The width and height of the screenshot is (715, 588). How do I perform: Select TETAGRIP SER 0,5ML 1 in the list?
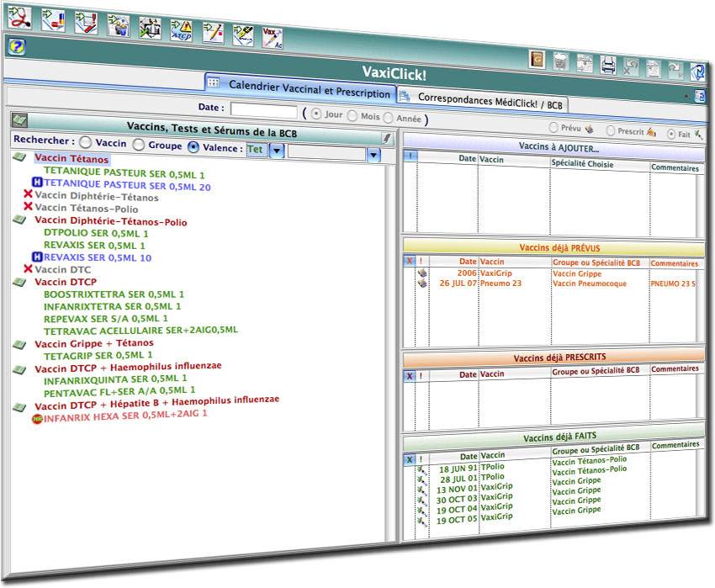[98, 355]
